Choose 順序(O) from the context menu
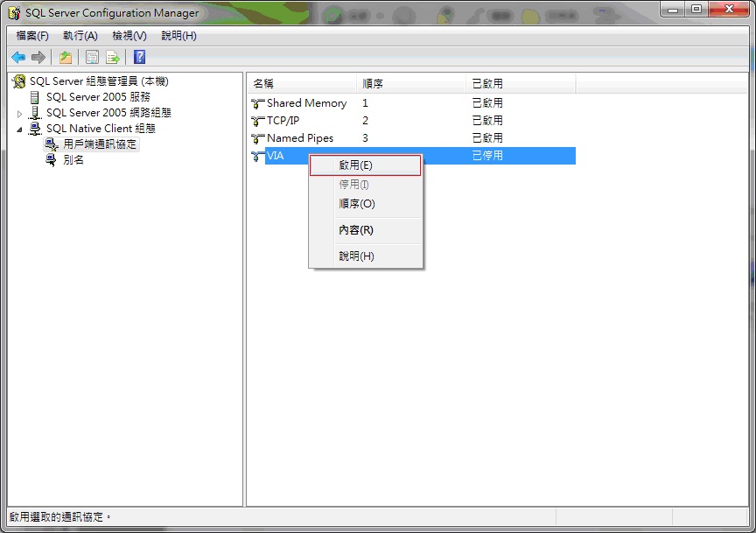Image resolution: width=756 pixels, height=533 pixels. 366,204
